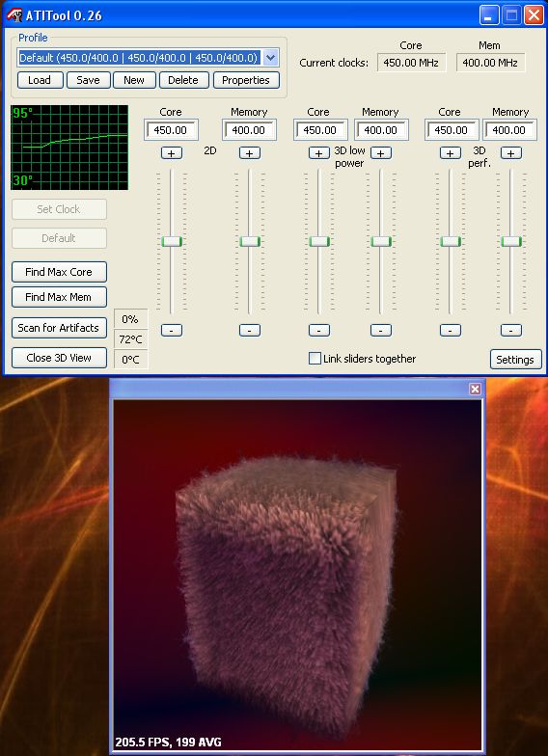Start Scan for Artifacts
548x756 pixels.
[x=59, y=328]
